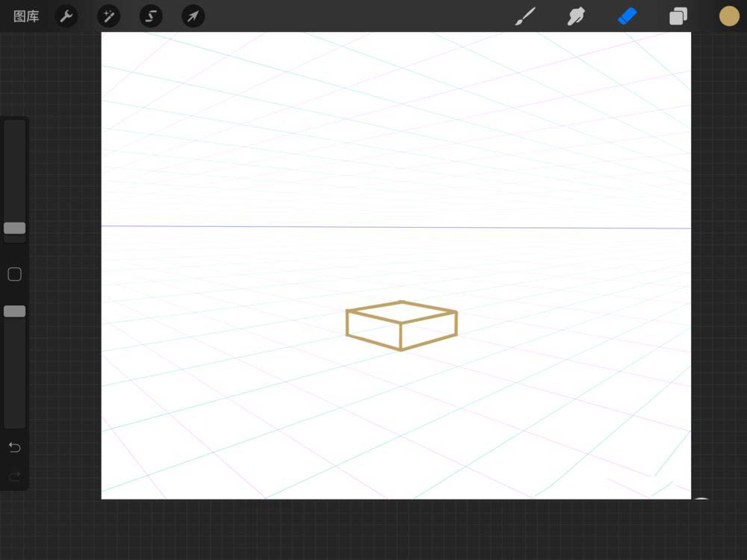Image resolution: width=747 pixels, height=560 pixels.
Task: Open the Actions menu with the wrench icon
Action: 66,16
